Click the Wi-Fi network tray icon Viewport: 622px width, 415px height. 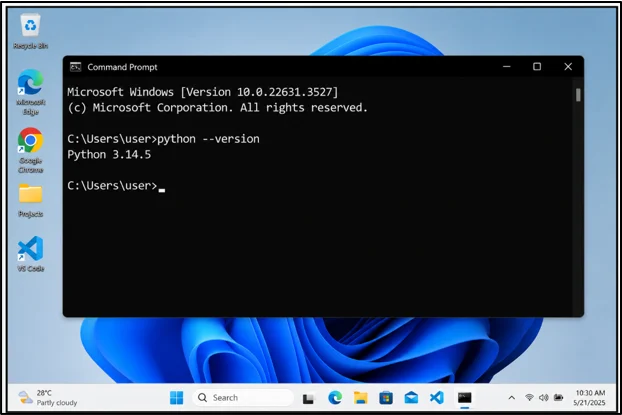(x=529, y=397)
